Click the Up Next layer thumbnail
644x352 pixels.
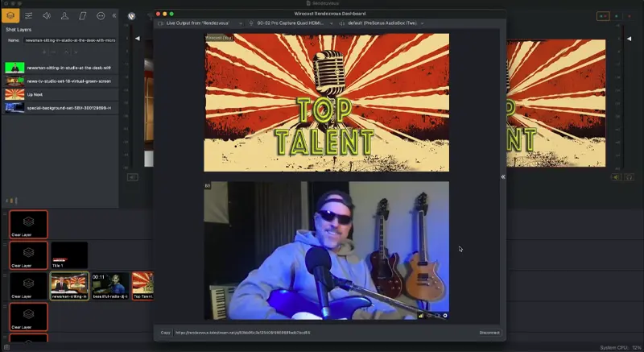(14, 94)
